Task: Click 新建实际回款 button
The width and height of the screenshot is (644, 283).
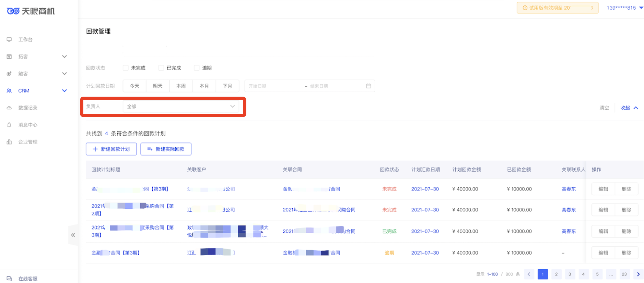Action: 166,149
